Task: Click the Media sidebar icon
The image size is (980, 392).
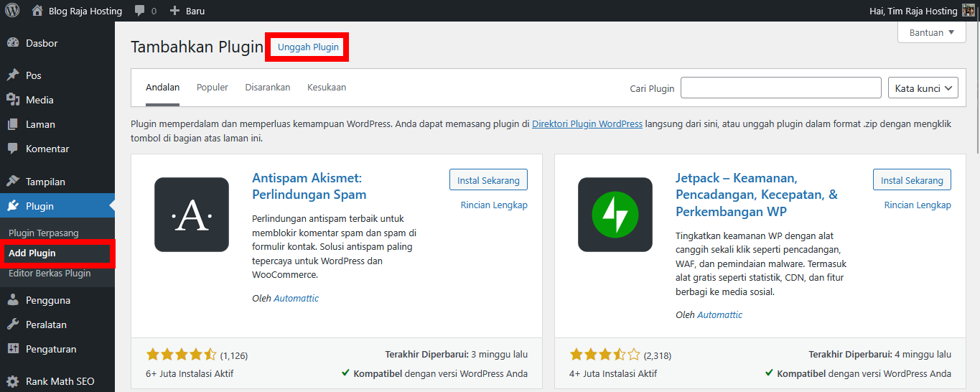Action: point(13,100)
